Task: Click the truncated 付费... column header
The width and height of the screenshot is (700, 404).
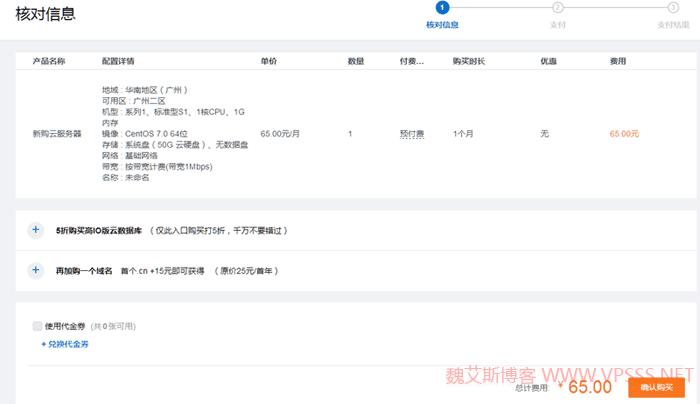Action: coord(412,61)
